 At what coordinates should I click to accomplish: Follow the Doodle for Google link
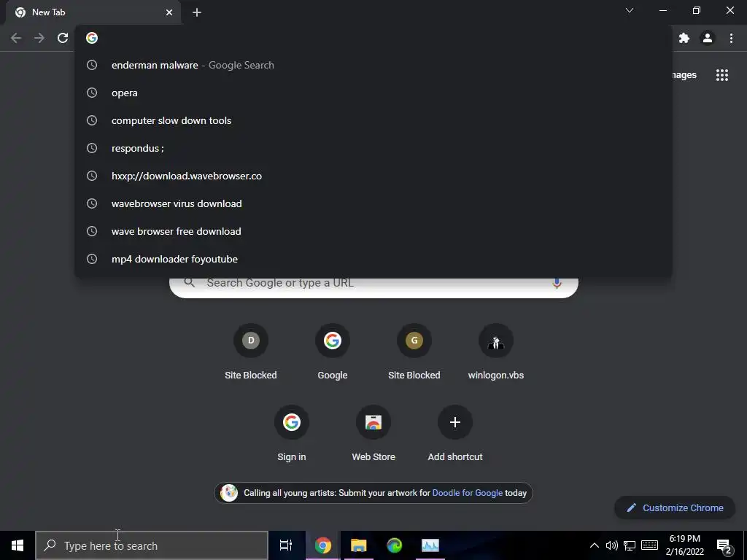[x=468, y=493]
